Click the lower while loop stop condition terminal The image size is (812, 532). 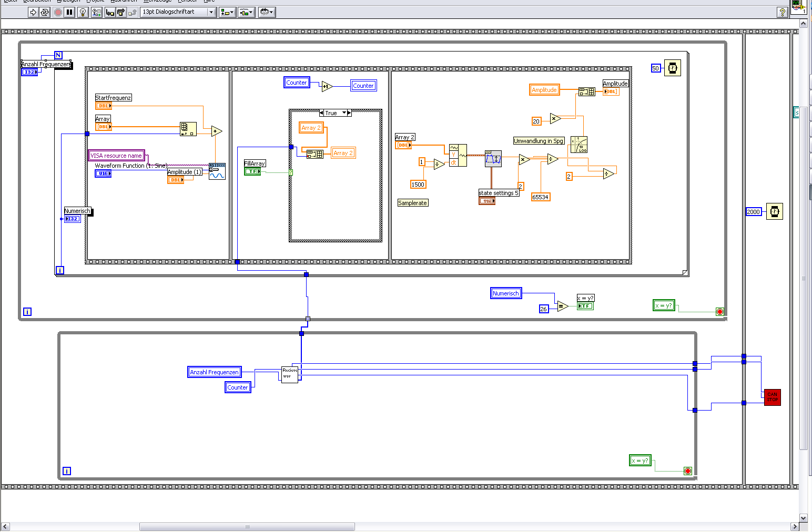click(x=687, y=471)
